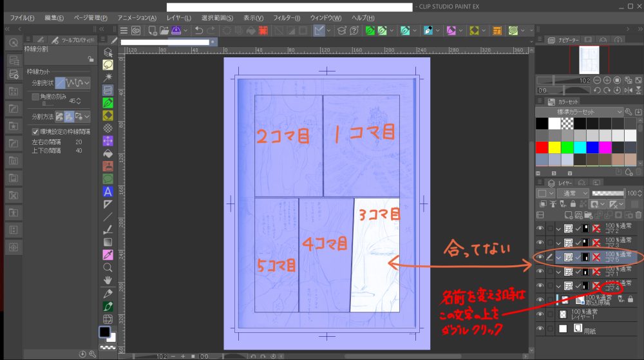
Task: Select the Eyedropper tool in toolbox
Action: click(108, 255)
